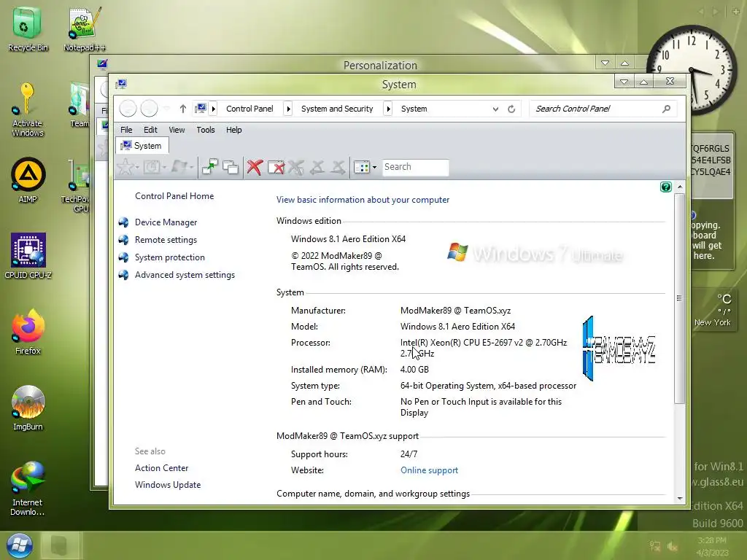The height and width of the screenshot is (560, 747).
Task: Open the Edit menu
Action: click(150, 130)
